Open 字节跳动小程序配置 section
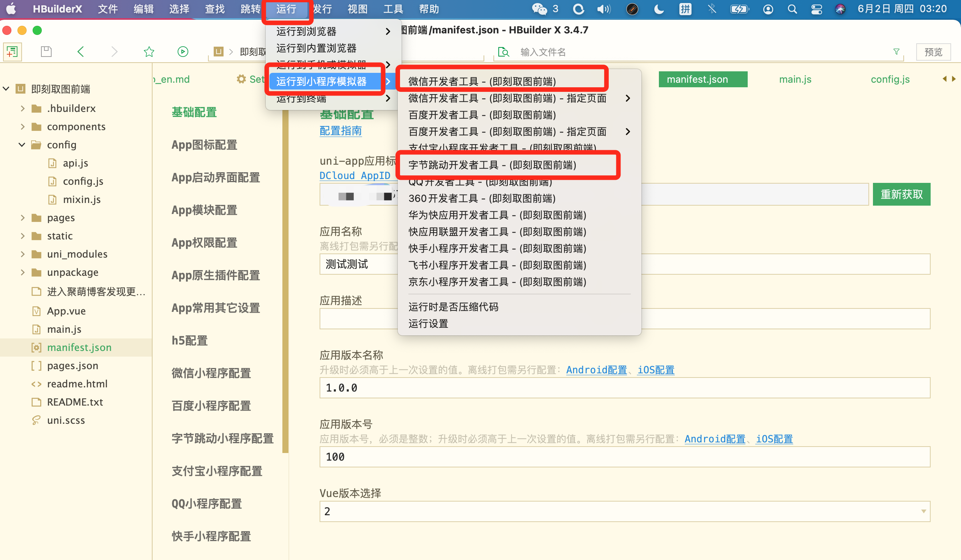 coord(222,438)
